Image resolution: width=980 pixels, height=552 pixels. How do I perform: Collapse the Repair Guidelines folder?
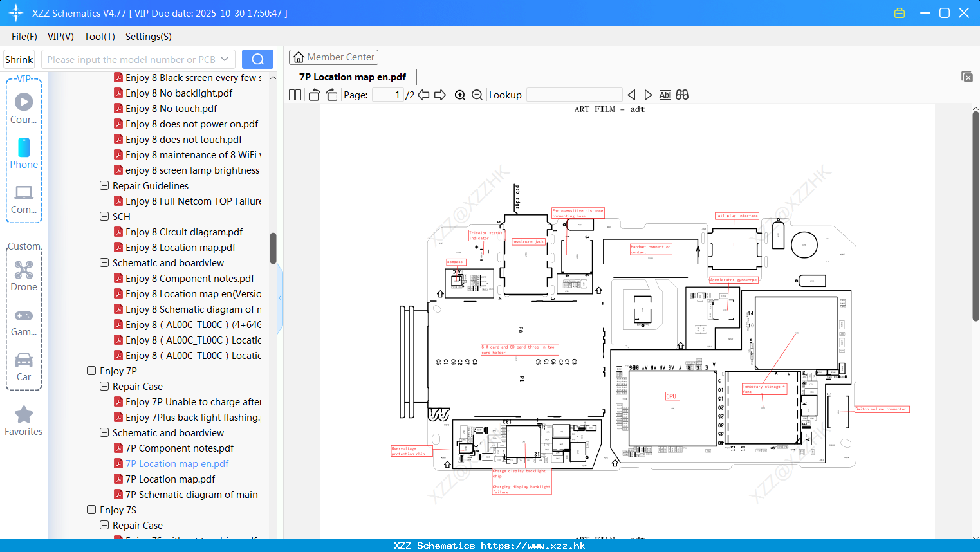[x=104, y=185]
